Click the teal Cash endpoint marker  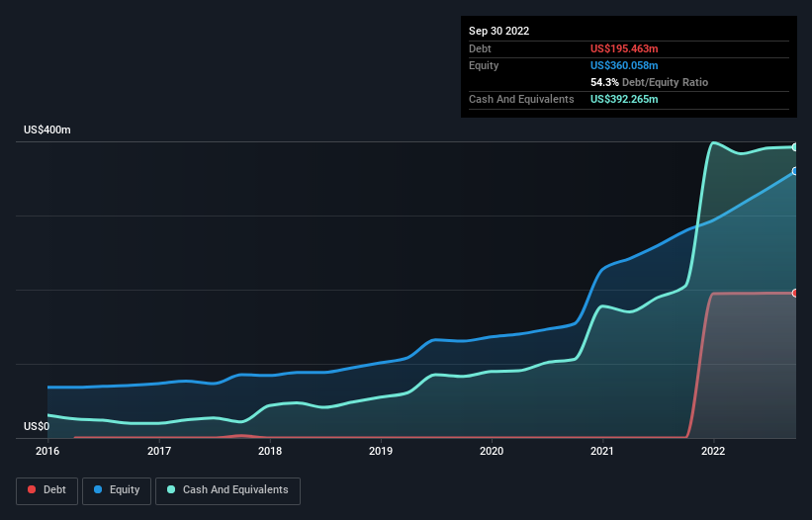[795, 147]
